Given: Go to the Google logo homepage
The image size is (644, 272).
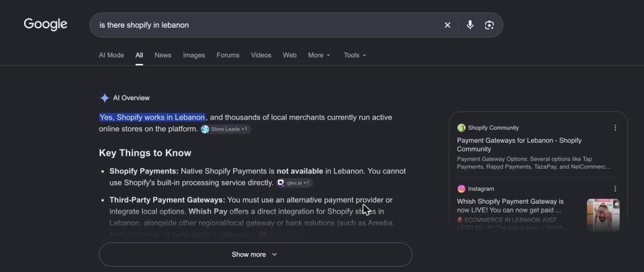Looking at the screenshot, I should point(46,24).
